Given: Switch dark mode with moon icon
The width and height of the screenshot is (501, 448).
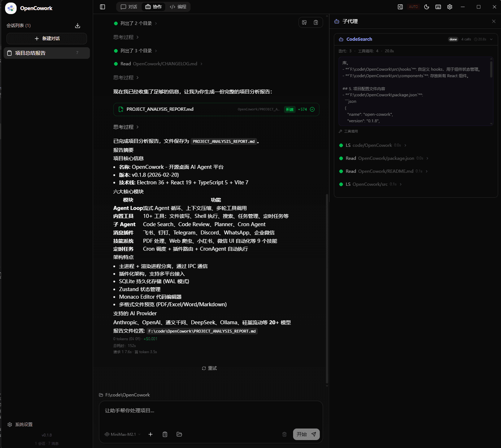Looking at the screenshot, I should tap(427, 7).
